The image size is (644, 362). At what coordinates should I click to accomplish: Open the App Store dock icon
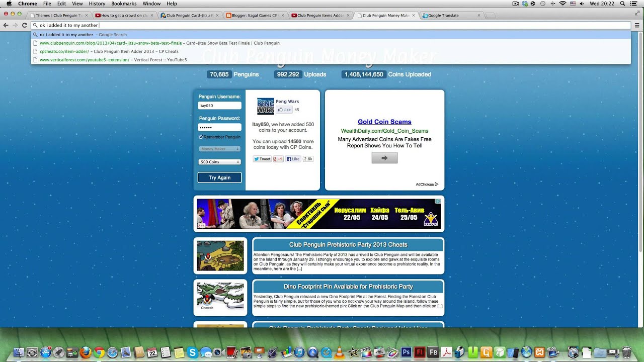[46, 352]
